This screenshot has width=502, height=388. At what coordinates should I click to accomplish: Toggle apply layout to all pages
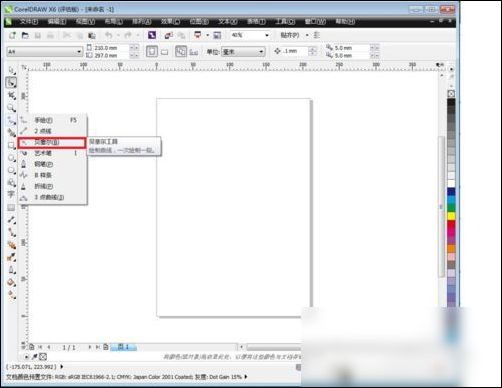click(x=181, y=52)
